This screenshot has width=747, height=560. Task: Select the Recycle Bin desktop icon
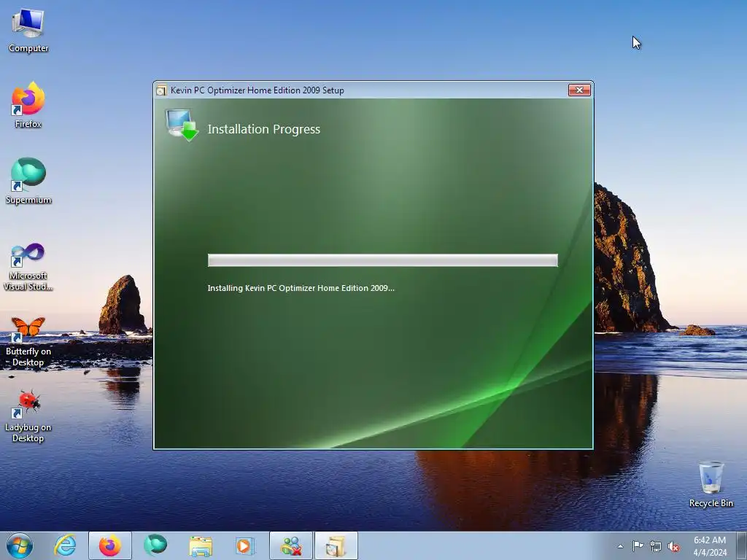[x=711, y=484]
